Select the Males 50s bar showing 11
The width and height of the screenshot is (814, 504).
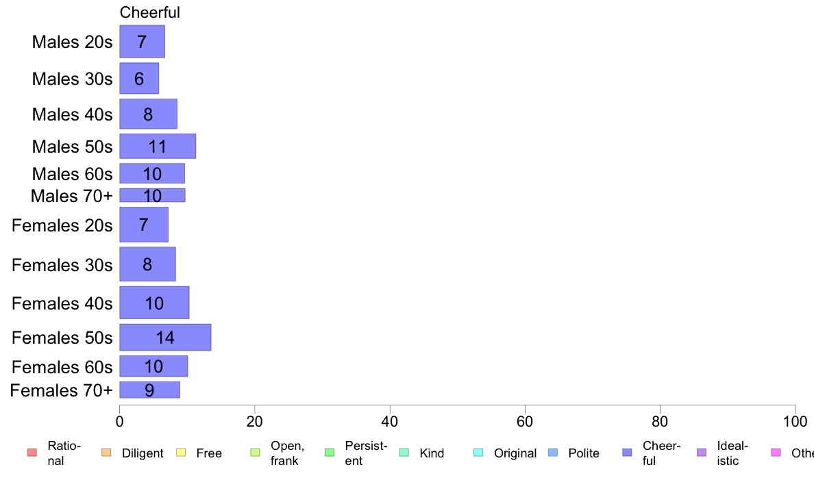[158, 147]
